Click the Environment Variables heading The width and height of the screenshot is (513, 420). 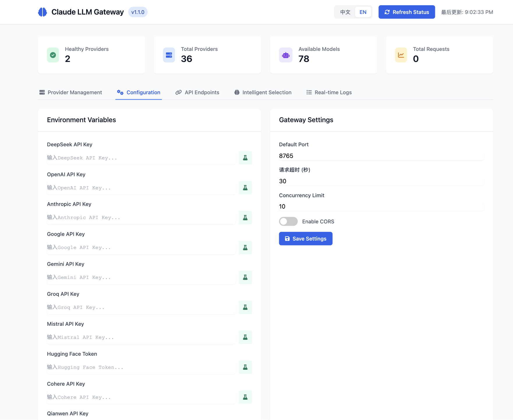(82, 120)
